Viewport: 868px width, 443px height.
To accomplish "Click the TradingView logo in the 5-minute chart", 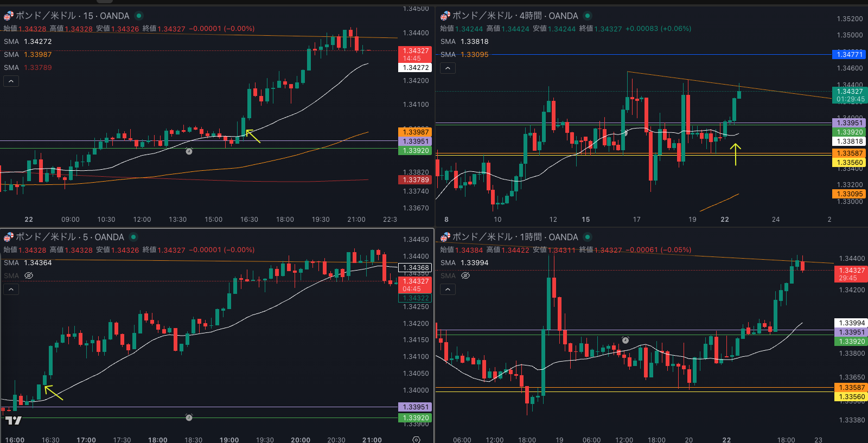I will point(14,420).
